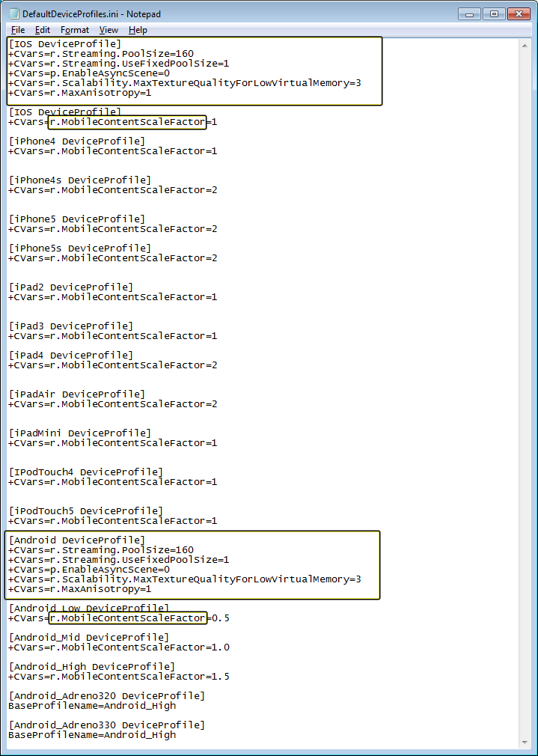Open the Help menu
Screen dimensions: 538x756
pyautogui.click(x=138, y=30)
